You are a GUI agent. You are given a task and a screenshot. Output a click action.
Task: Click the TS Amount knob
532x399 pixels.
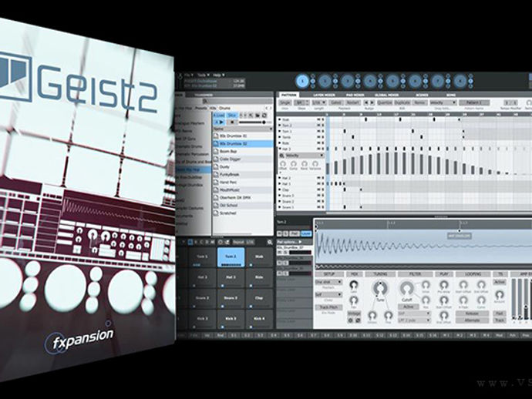499,294
